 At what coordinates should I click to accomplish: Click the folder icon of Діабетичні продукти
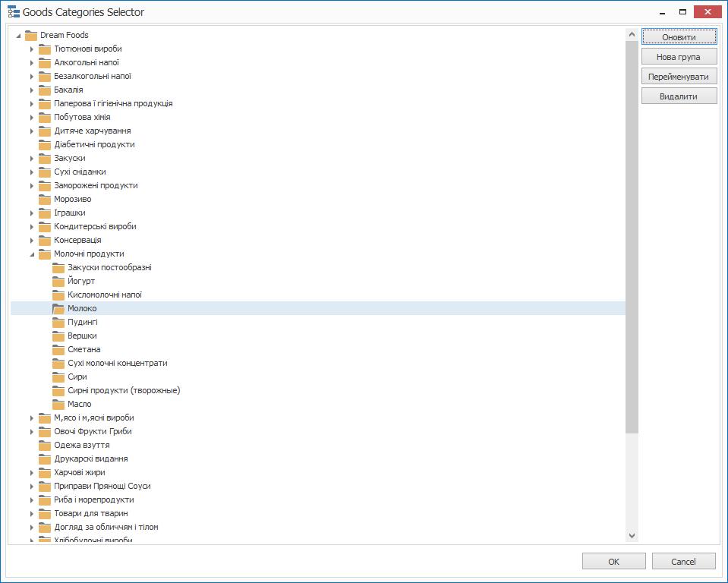(45, 145)
